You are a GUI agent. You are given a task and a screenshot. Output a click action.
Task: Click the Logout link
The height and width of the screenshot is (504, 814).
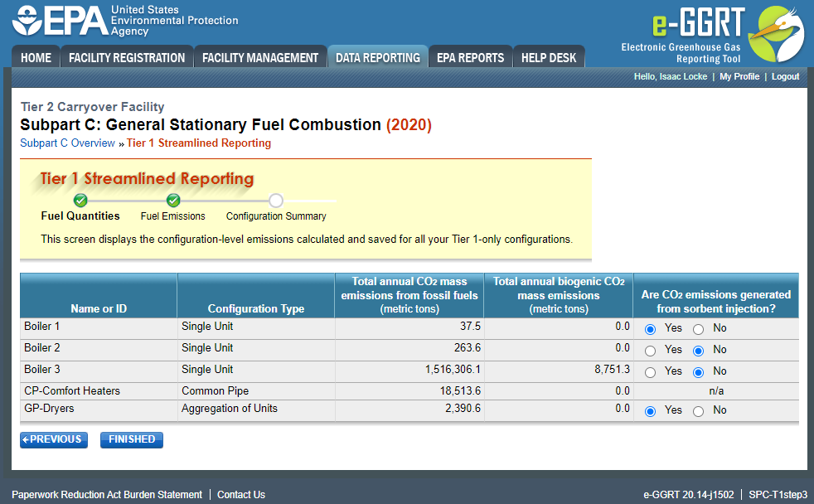point(785,76)
